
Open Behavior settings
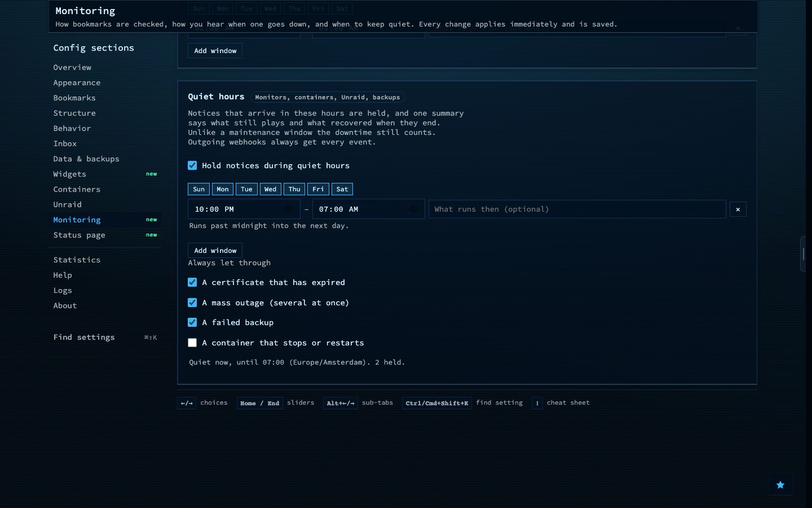pyautogui.click(x=105, y=128)
